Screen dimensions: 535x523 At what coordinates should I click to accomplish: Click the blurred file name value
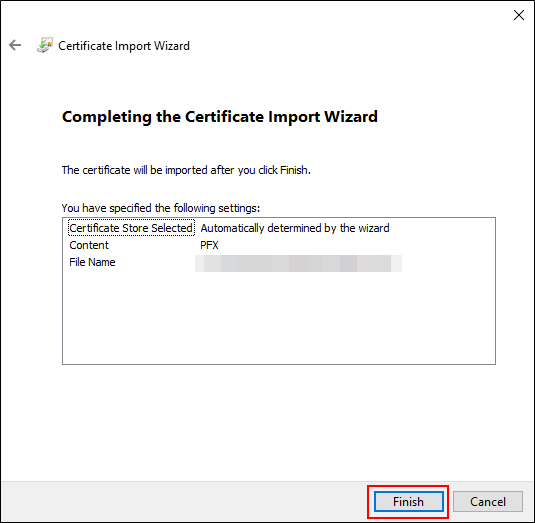coord(298,263)
